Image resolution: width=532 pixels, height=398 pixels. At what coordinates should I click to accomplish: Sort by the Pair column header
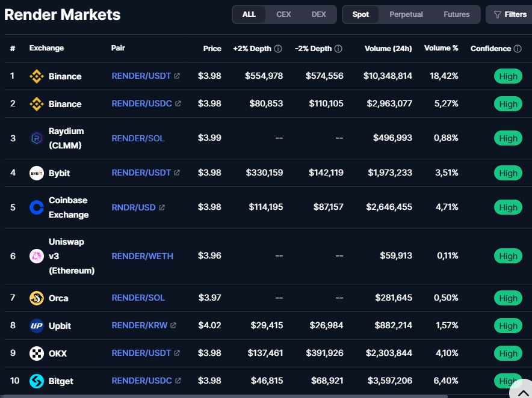pyautogui.click(x=118, y=48)
